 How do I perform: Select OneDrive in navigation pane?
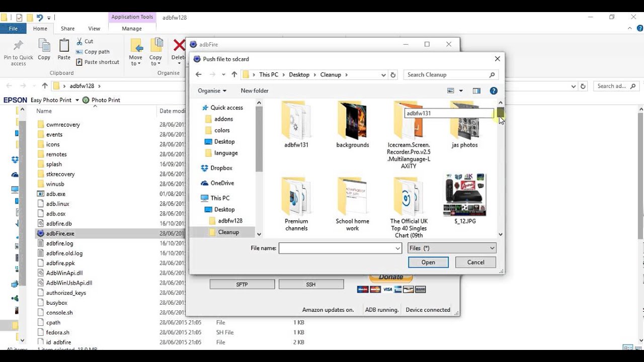coord(217,183)
